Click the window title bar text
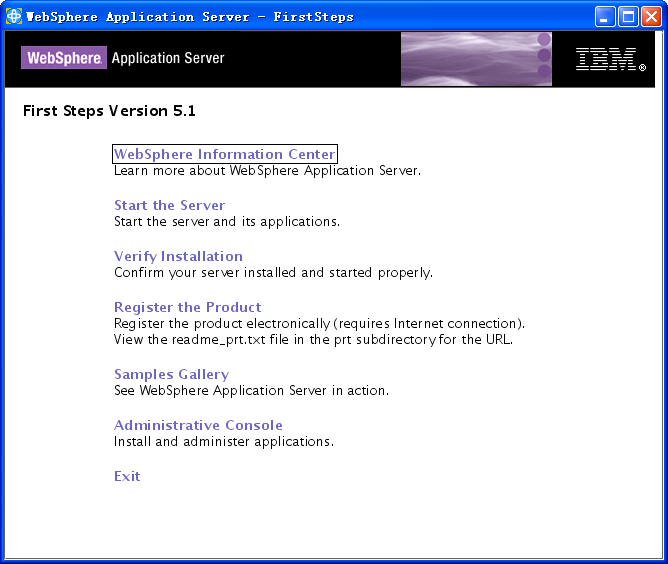 pyautogui.click(x=189, y=17)
